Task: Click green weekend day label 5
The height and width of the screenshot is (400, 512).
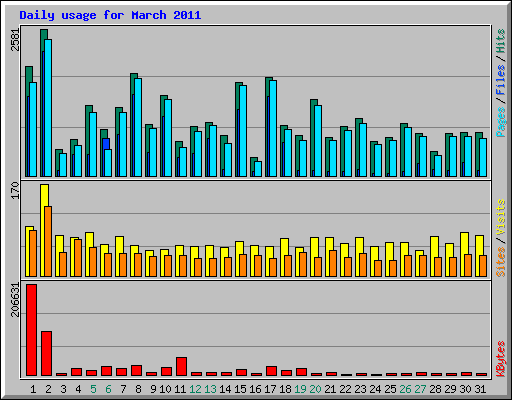Action: point(93,389)
